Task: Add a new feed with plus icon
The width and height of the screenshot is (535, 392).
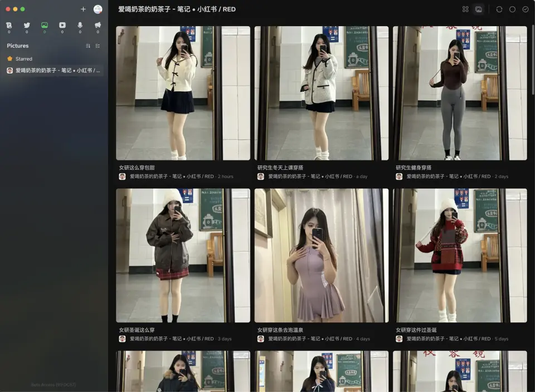Action: click(83, 9)
